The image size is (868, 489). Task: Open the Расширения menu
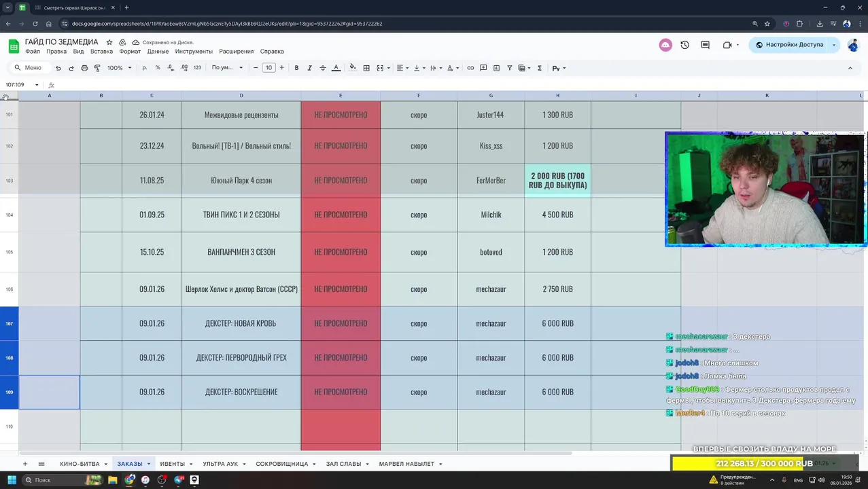click(x=236, y=52)
